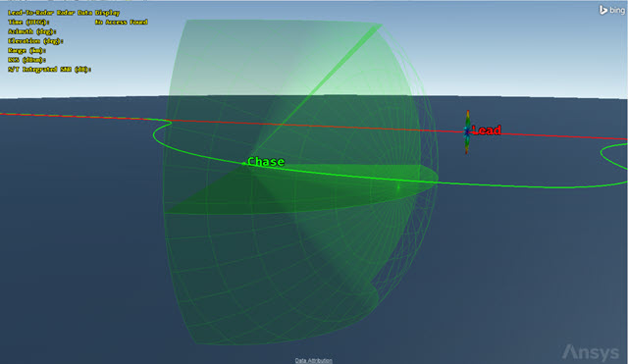Click the green Chase flight path curve

521,185
